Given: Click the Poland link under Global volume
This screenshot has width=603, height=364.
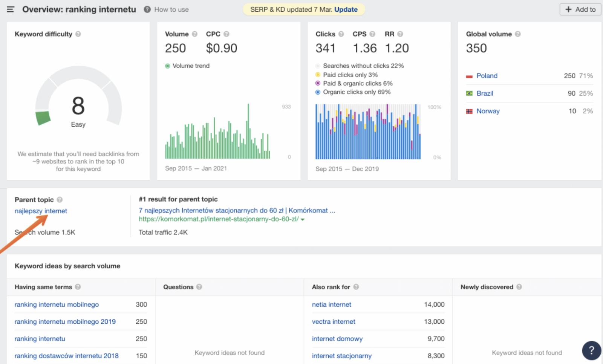Looking at the screenshot, I should point(487,76).
